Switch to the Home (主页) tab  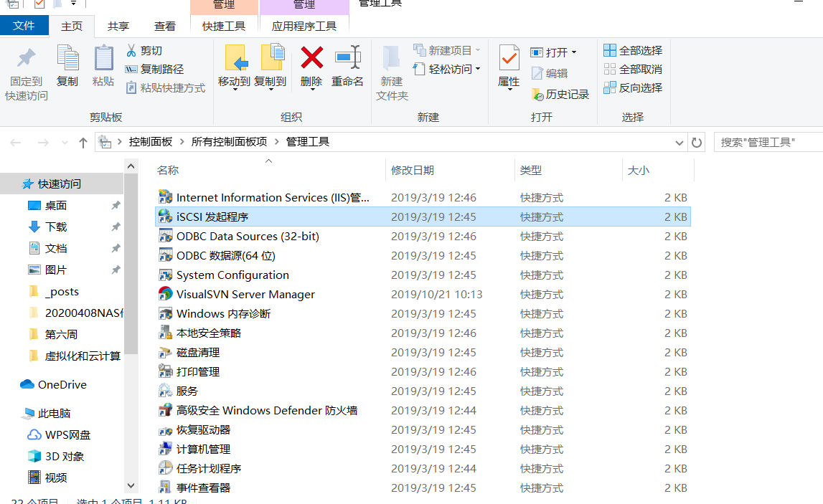pyautogui.click(x=71, y=27)
